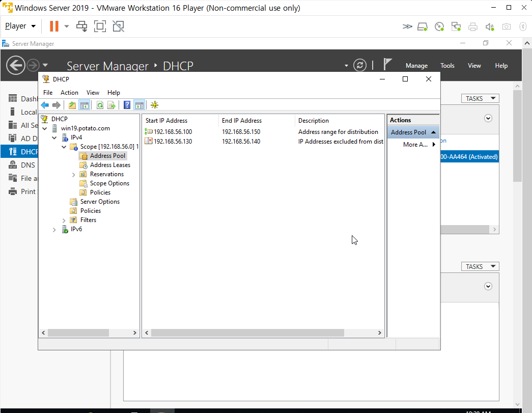
Task: Collapse the IPv4 tree node
Action: (x=54, y=138)
